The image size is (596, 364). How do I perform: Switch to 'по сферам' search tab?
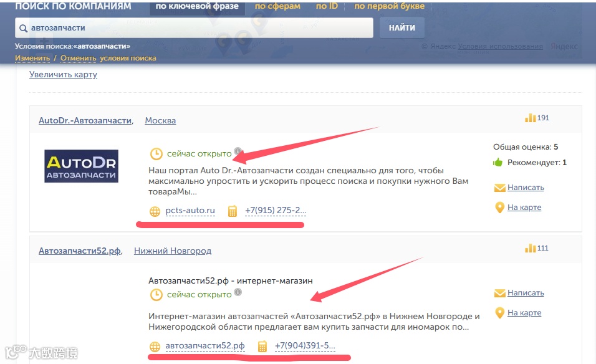(277, 6)
